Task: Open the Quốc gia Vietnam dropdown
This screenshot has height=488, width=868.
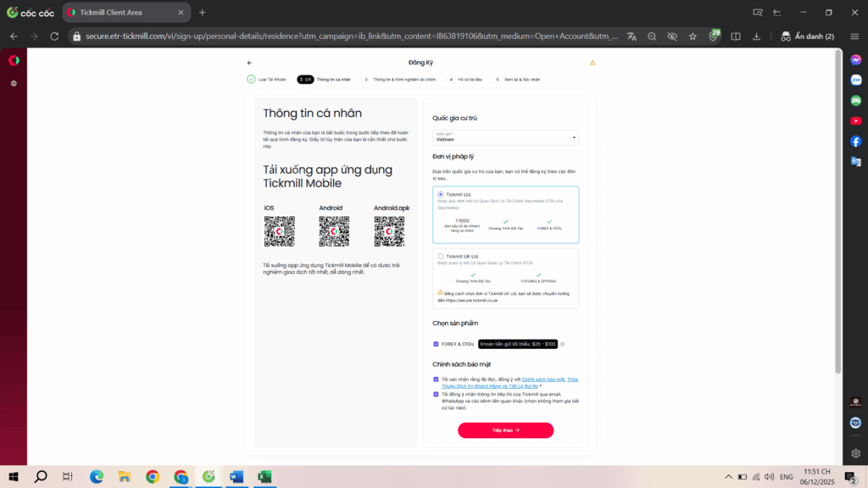Action: (x=505, y=137)
